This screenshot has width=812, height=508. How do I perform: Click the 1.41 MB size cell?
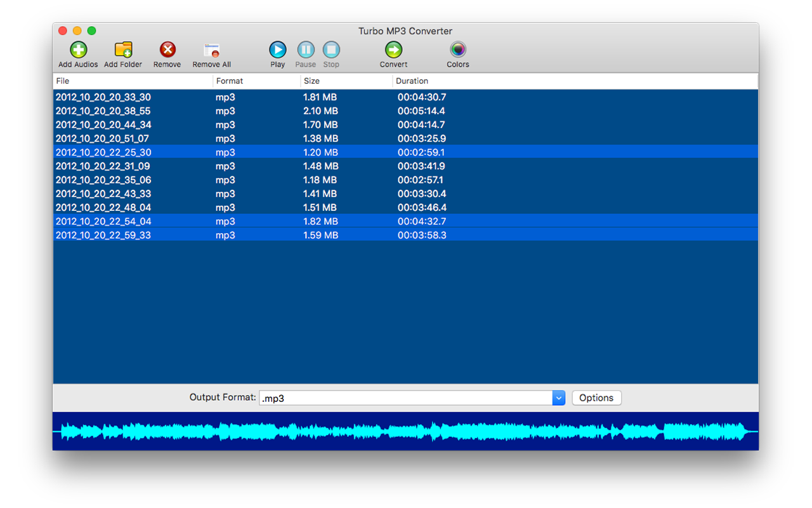[x=320, y=194]
